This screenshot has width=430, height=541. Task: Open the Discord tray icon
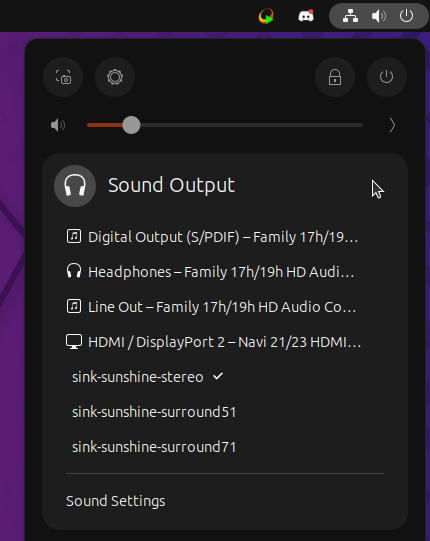click(306, 16)
